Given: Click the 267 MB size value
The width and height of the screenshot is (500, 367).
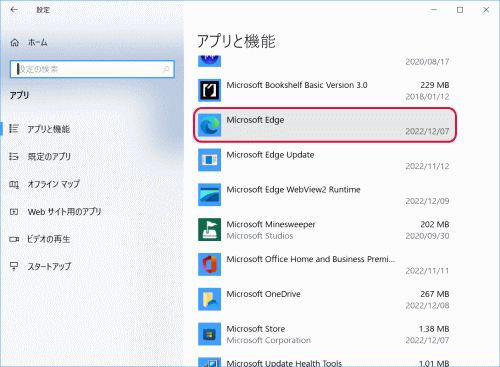Looking at the screenshot, I should pyautogui.click(x=435, y=294).
